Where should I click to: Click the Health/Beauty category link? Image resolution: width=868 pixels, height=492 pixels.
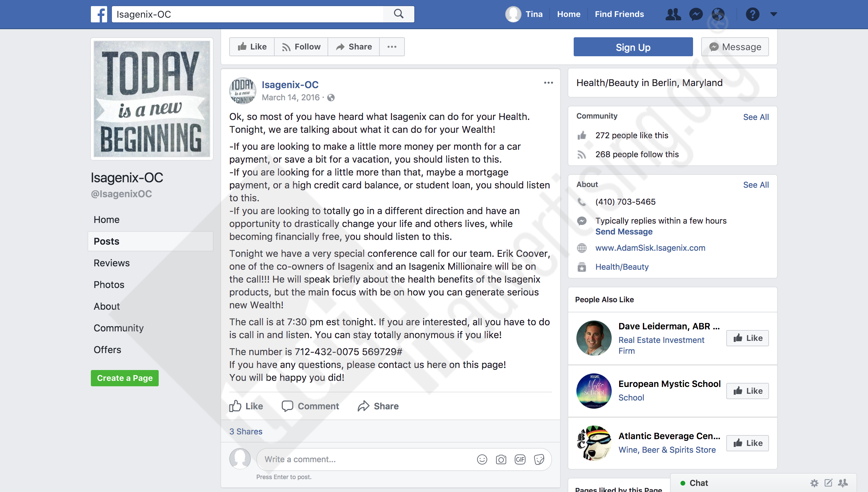click(622, 267)
